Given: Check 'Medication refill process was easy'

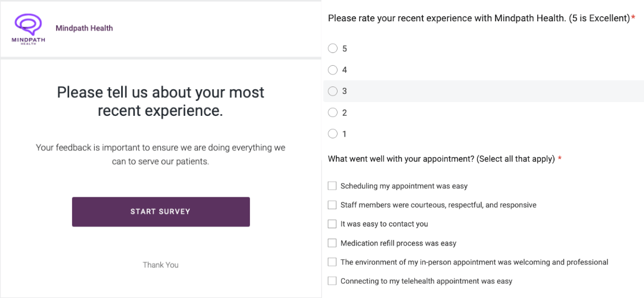Looking at the screenshot, I should point(332,243).
